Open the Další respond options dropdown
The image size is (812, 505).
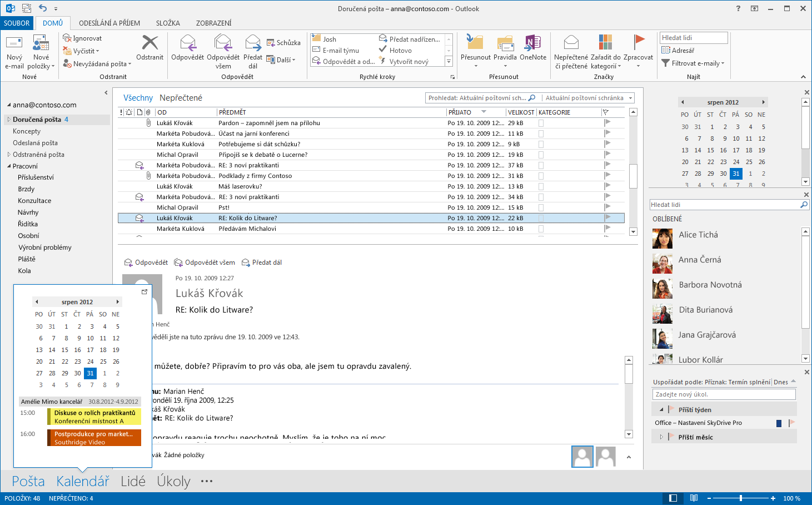[281, 60]
